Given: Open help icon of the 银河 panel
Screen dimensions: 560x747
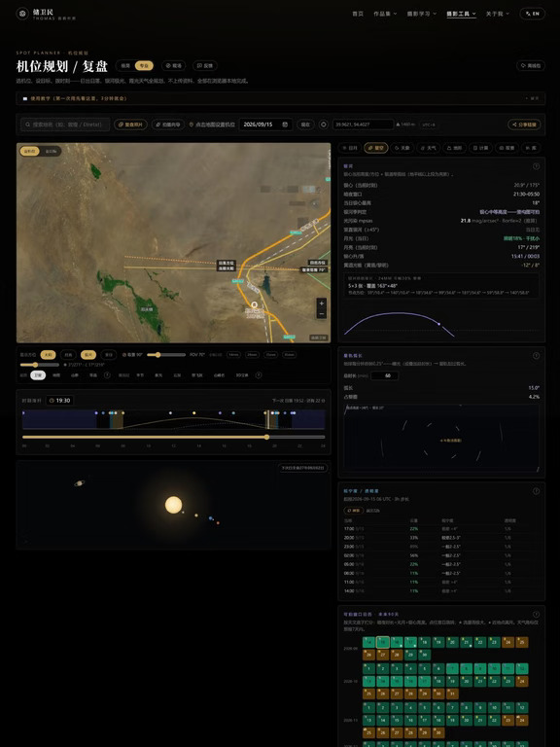Looking at the screenshot, I should coord(536,166).
